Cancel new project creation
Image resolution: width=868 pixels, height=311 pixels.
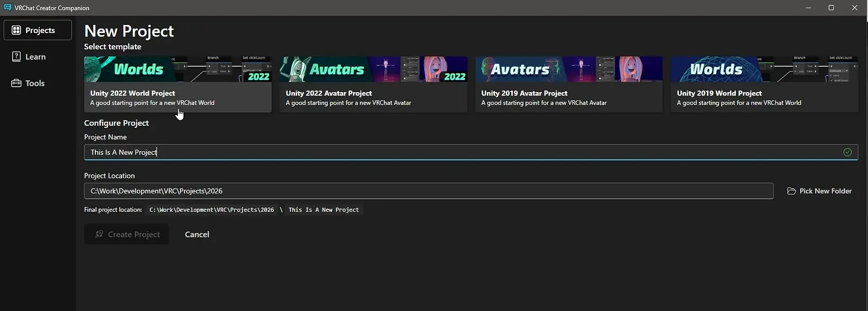click(197, 235)
